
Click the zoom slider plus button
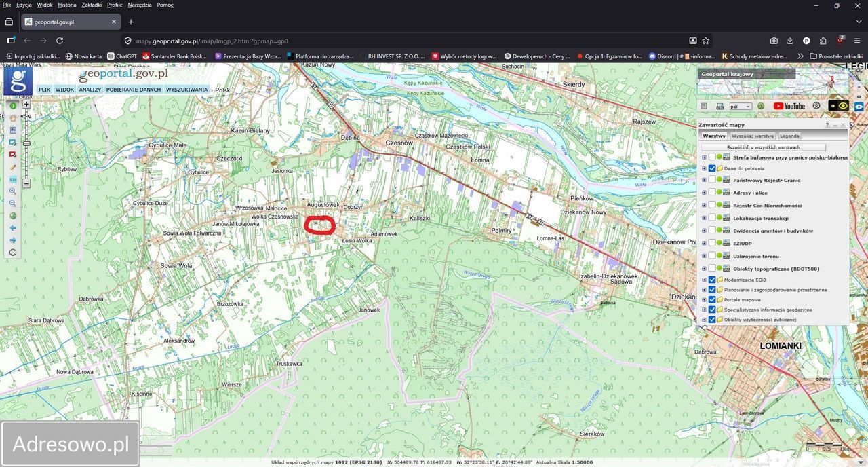(x=26, y=104)
